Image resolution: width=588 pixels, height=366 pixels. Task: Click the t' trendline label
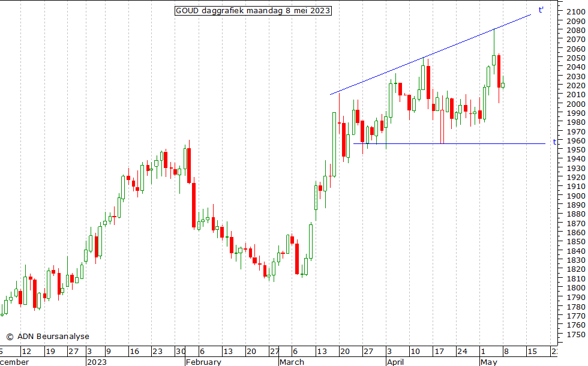point(541,10)
